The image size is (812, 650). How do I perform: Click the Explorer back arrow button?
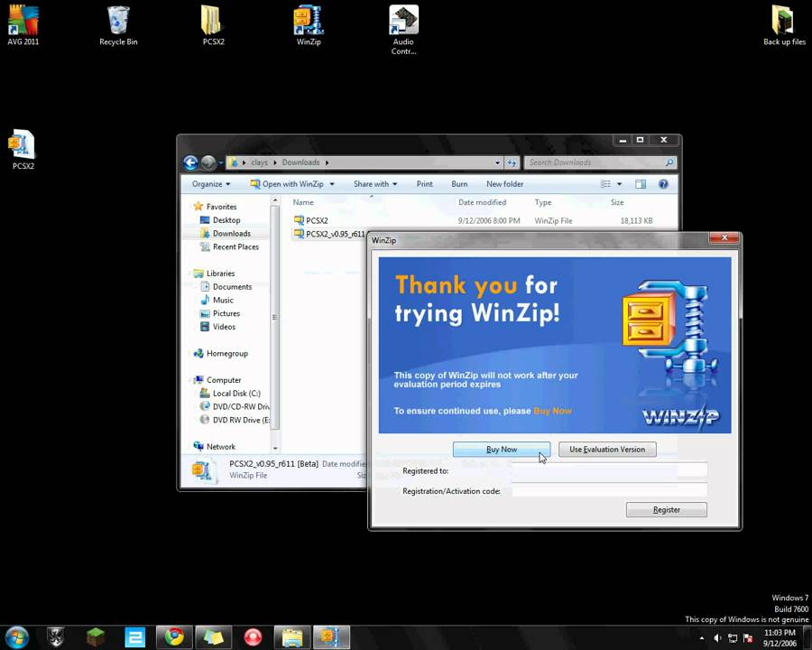[190, 162]
